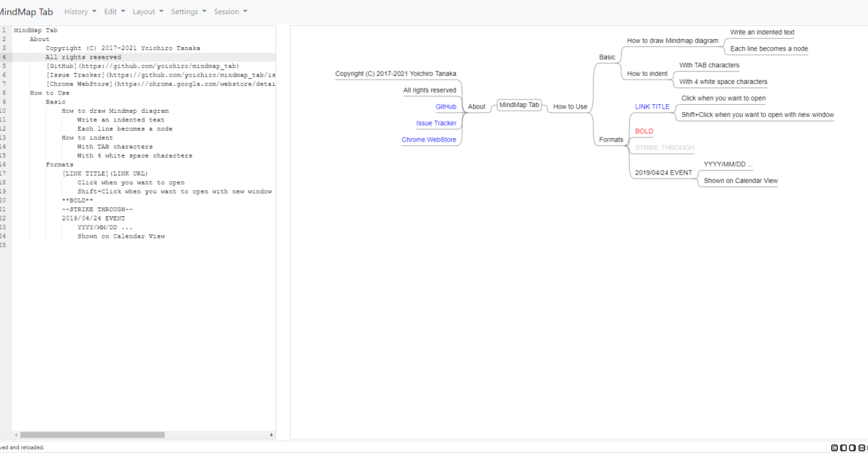Image resolution: width=868 pixels, height=454 pixels.
Task: Select the Basic node in mindmap
Action: pos(608,56)
